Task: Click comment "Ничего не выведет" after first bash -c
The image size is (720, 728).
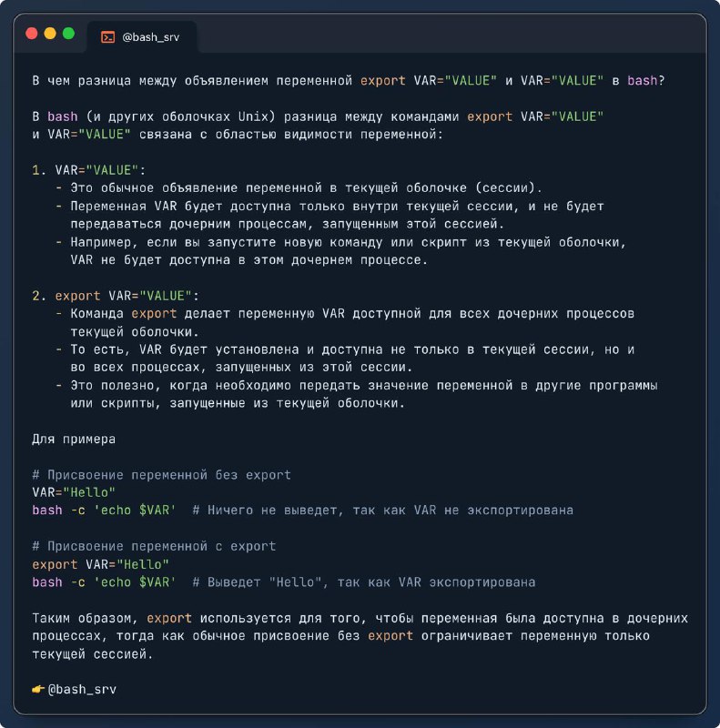Action: point(383,511)
